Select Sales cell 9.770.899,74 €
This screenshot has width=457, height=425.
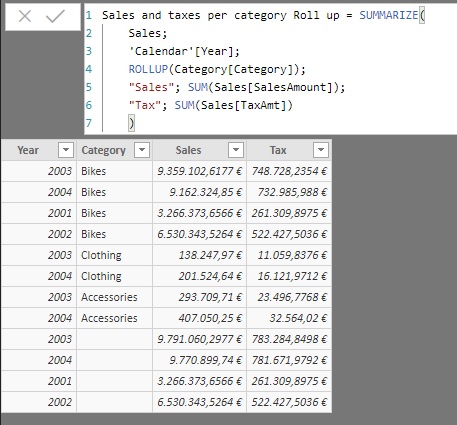click(199, 360)
